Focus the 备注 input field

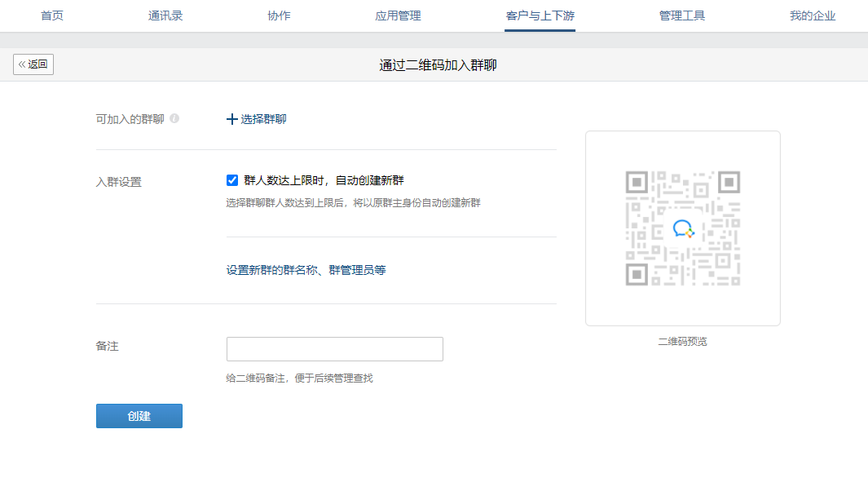[x=335, y=349]
